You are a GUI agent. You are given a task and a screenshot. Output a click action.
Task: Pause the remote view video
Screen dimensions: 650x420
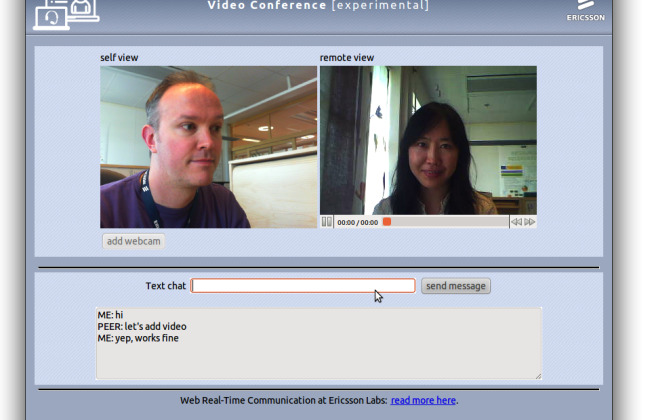point(327,222)
